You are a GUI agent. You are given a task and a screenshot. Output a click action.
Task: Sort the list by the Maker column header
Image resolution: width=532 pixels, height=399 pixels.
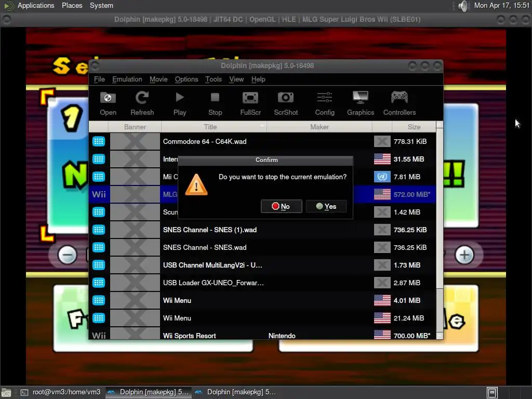pos(320,127)
